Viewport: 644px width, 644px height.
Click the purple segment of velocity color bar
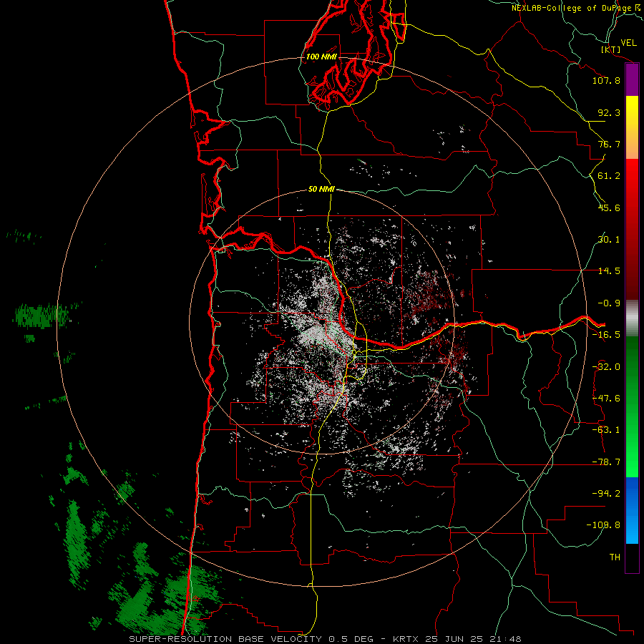[632, 80]
